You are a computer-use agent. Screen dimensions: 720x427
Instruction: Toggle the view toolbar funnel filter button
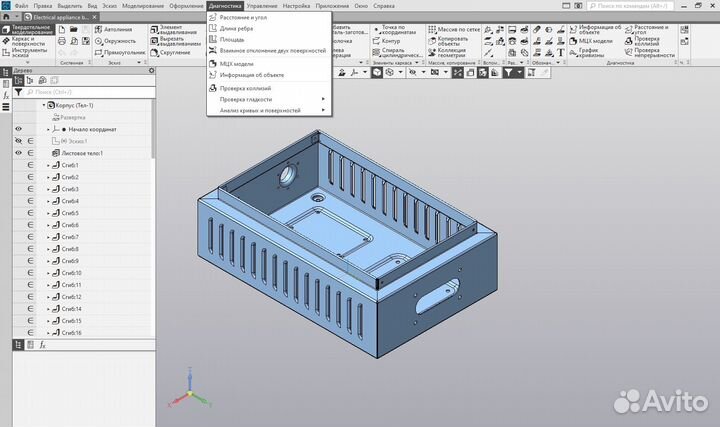pos(508,73)
